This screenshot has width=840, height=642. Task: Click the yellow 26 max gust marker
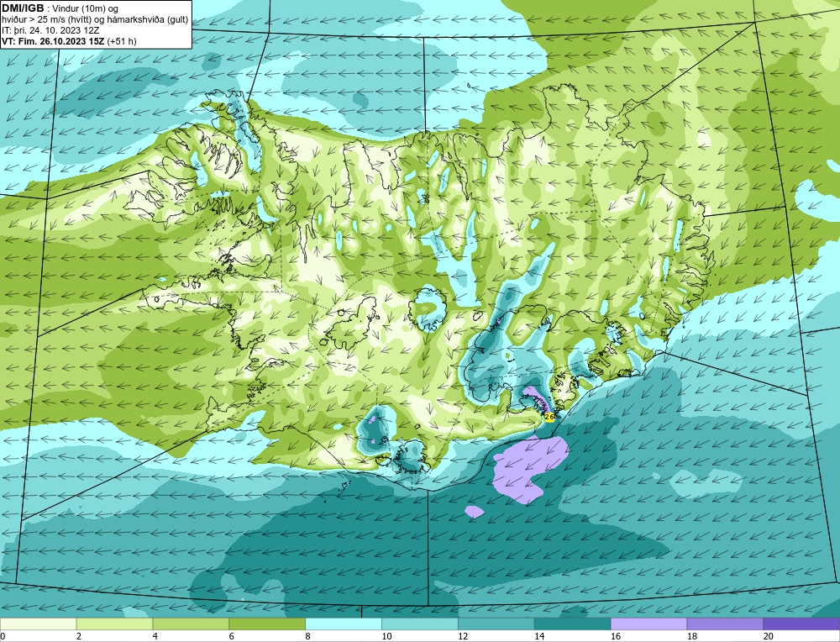(549, 417)
